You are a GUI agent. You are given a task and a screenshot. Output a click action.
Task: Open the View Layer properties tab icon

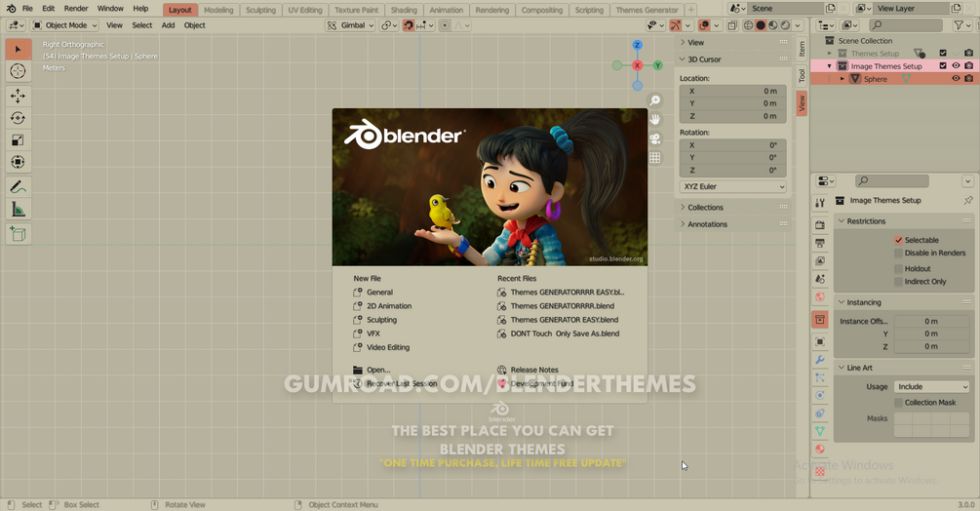pyautogui.click(x=820, y=260)
